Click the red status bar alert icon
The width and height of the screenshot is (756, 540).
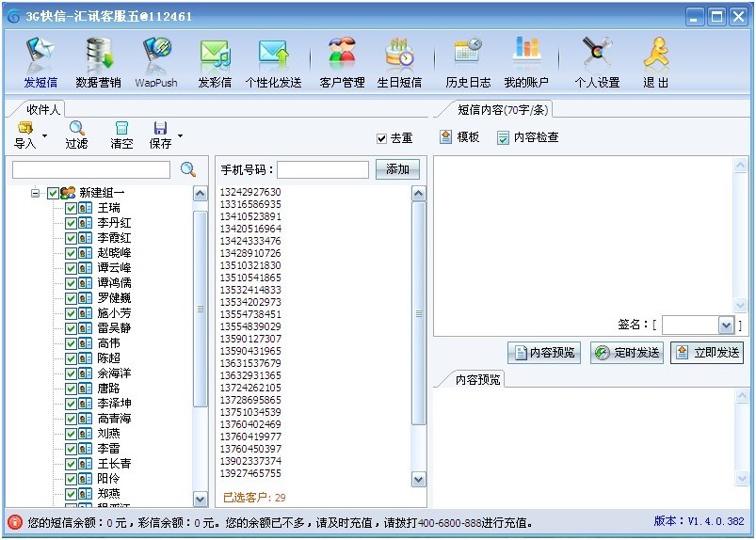[15, 522]
